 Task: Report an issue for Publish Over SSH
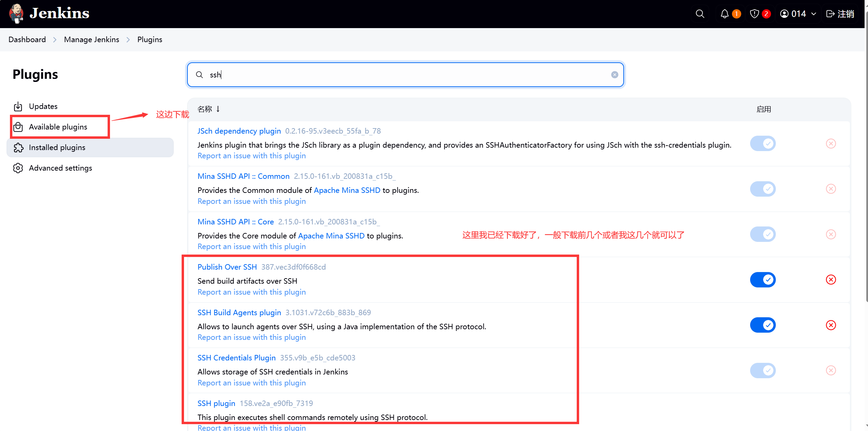tap(252, 292)
